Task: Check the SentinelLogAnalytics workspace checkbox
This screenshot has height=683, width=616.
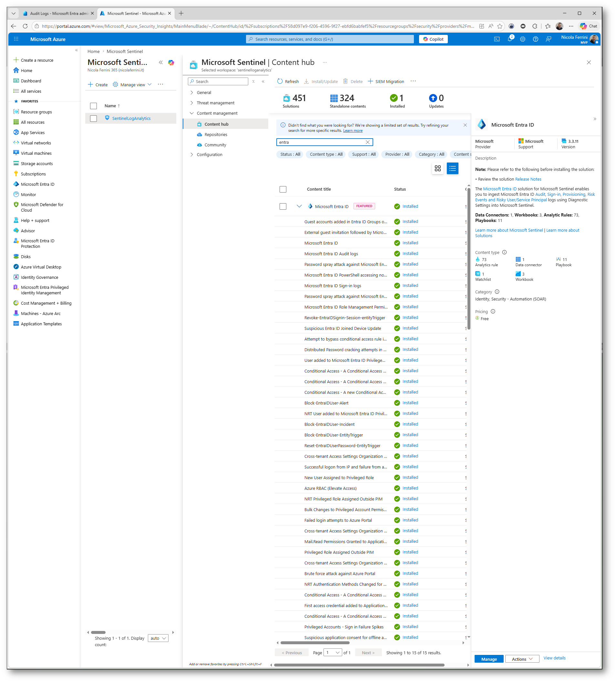Action: (93, 119)
